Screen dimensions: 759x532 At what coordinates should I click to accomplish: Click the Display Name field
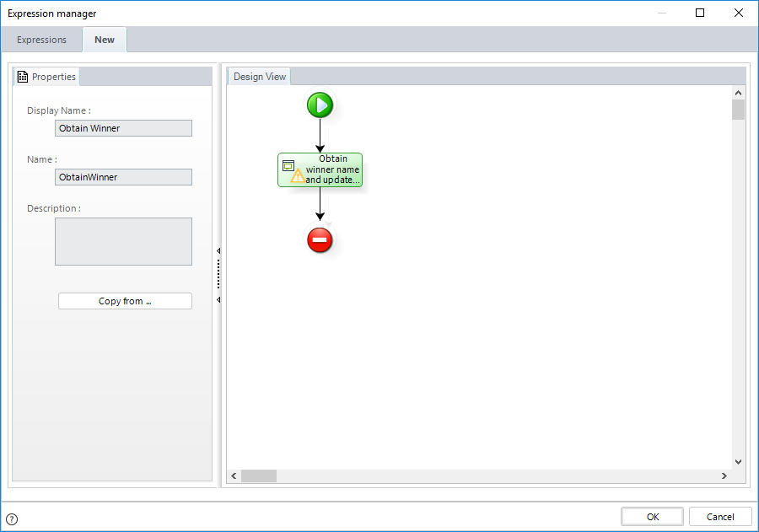click(123, 128)
